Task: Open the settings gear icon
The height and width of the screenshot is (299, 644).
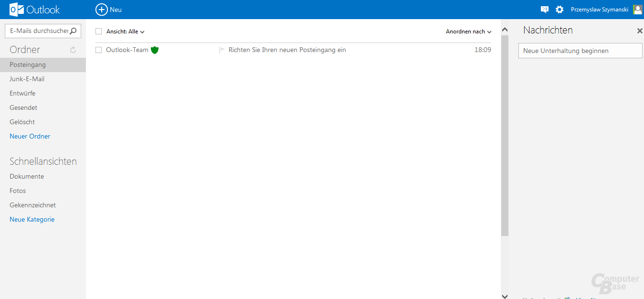Action: 560,10
